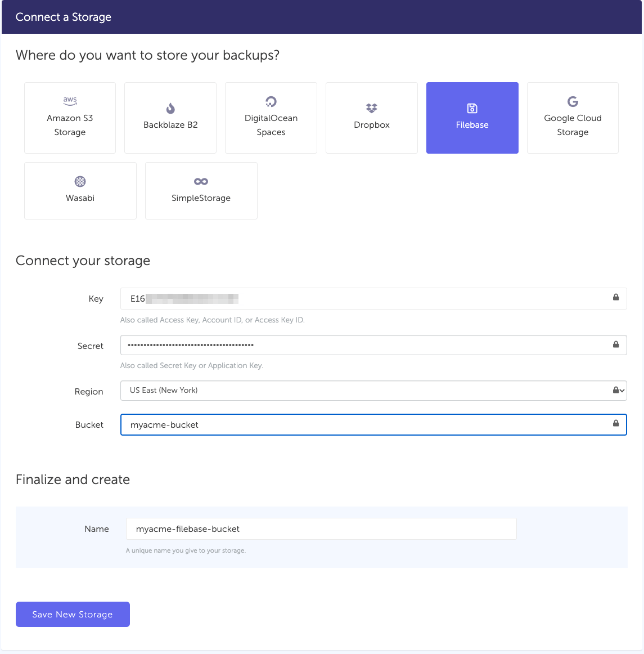Click the Name field myacme-filebase-bucket
Image resolution: width=644 pixels, height=654 pixels.
click(321, 529)
